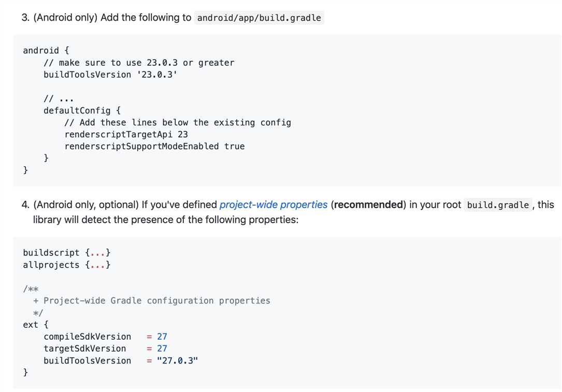Click the bold word recommended
The image size is (562, 392).
click(368, 205)
